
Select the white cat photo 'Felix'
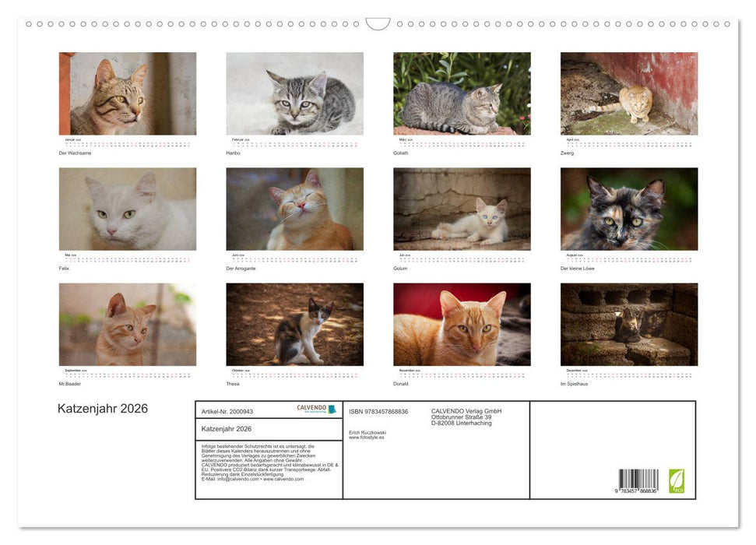coord(126,209)
